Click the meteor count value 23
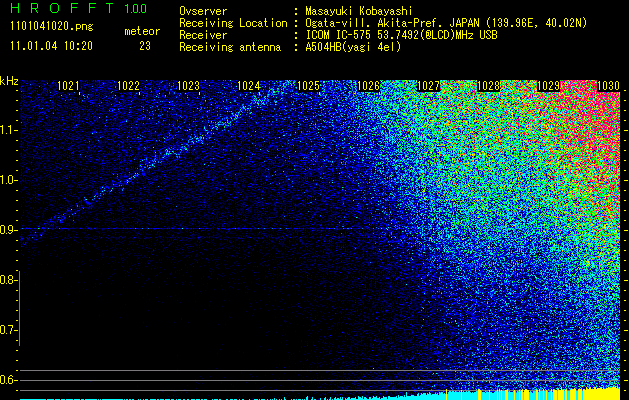Screen dimensions: 629x400 click(145, 46)
